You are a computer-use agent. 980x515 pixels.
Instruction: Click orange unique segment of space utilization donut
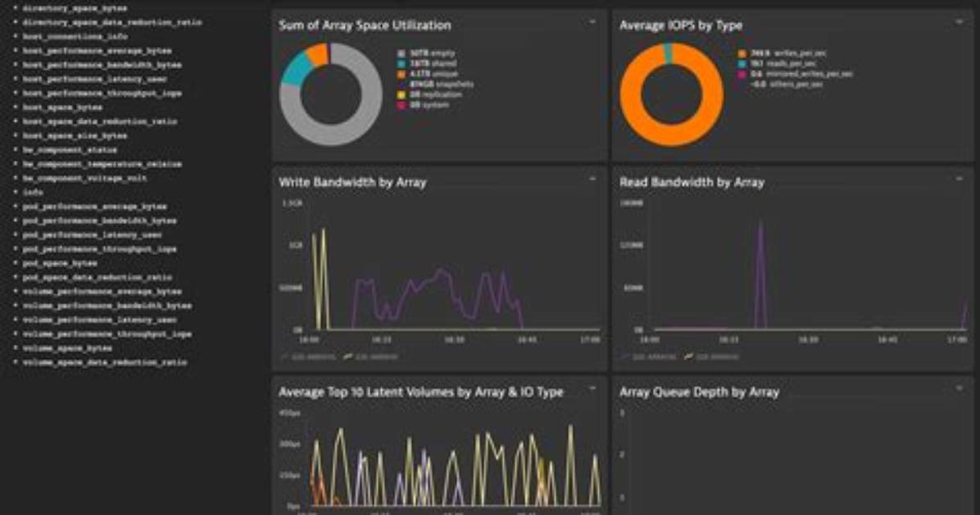pyautogui.click(x=318, y=54)
